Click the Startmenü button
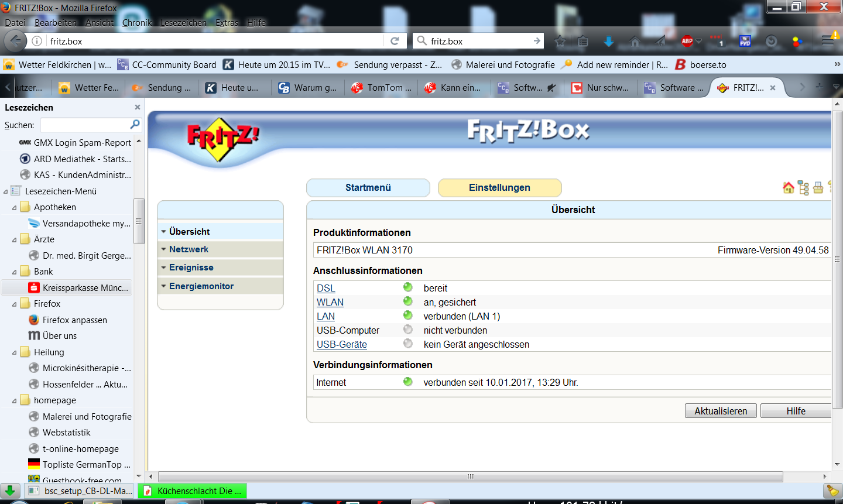Image resolution: width=843 pixels, height=504 pixels. pyautogui.click(x=368, y=188)
